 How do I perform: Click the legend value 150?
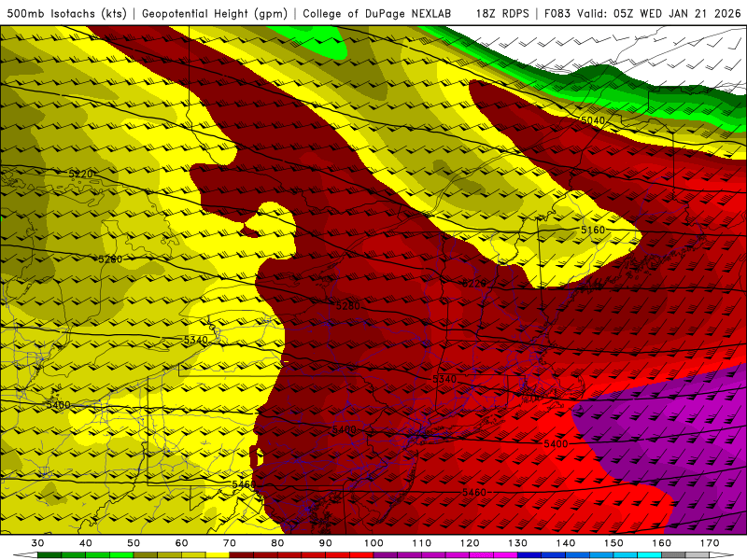[x=613, y=543]
